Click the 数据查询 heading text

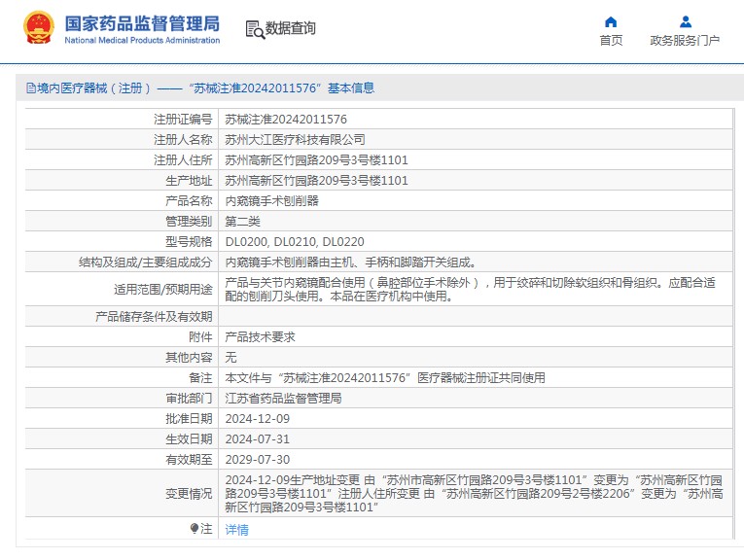pyautogui.click(x=291, y=28)
